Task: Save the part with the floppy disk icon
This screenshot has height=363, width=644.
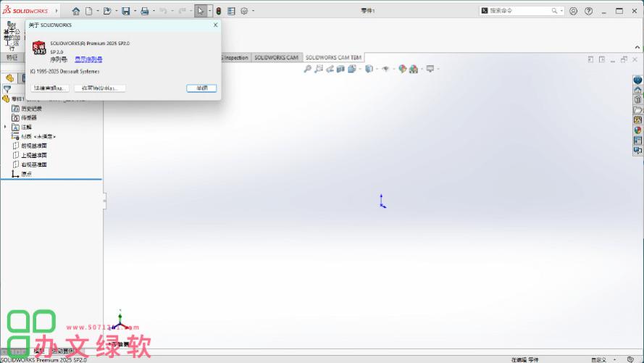Action: (126, 11)
